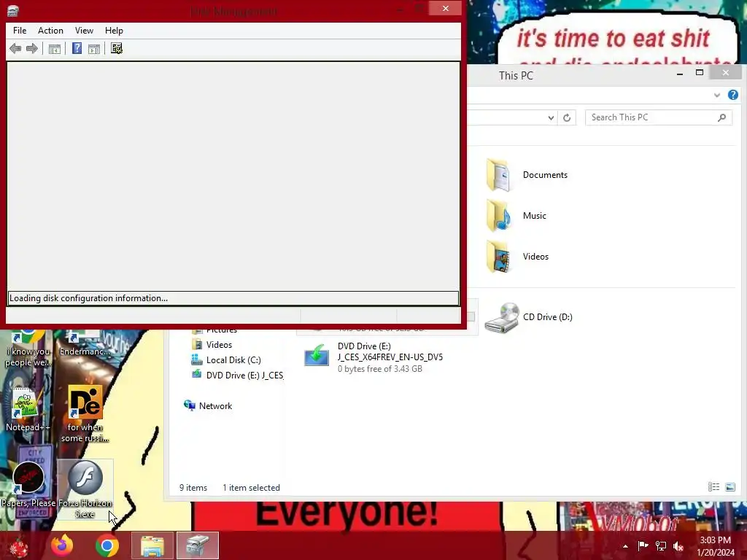Screen dimensions: 747x560
Task: Click Network in the navigation pane
Action: click(208, 405)
